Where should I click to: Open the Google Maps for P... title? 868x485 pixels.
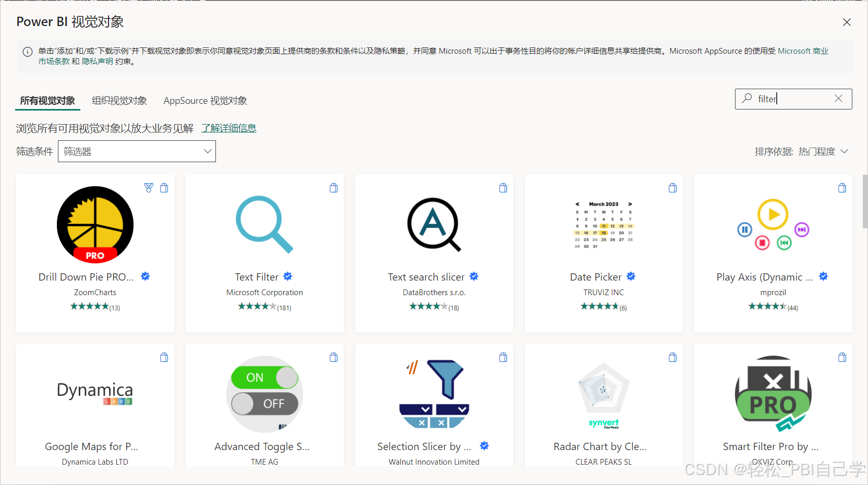coord(91,446)
